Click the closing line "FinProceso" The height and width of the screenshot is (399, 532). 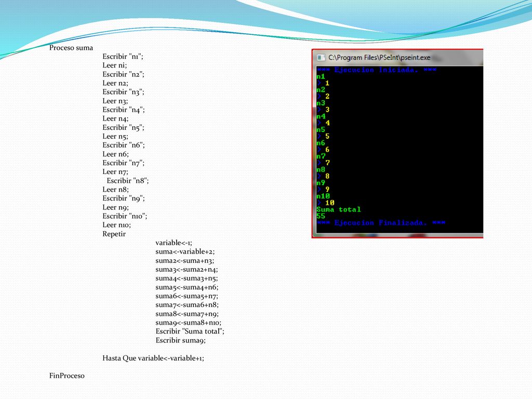tap(67, 376)
